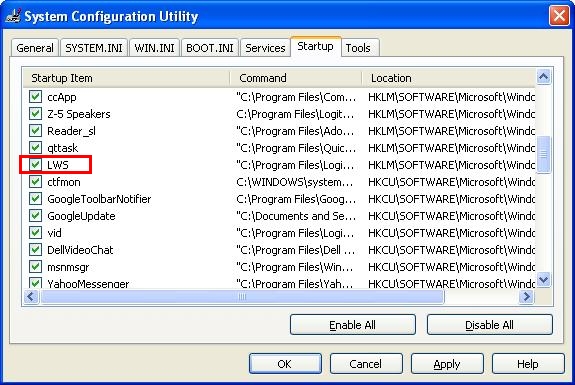Click the Disable All button

coord(490,325)
